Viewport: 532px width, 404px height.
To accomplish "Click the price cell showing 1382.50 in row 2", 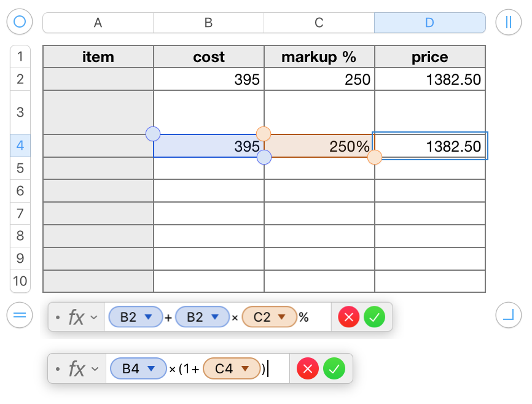I will coord(430,80).
